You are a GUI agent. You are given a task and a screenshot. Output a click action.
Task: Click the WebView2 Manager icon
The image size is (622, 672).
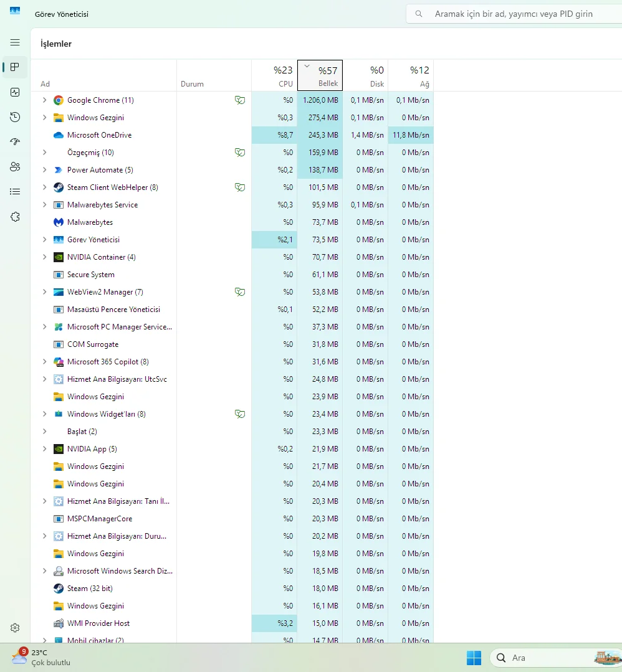[x=59, y=292]
